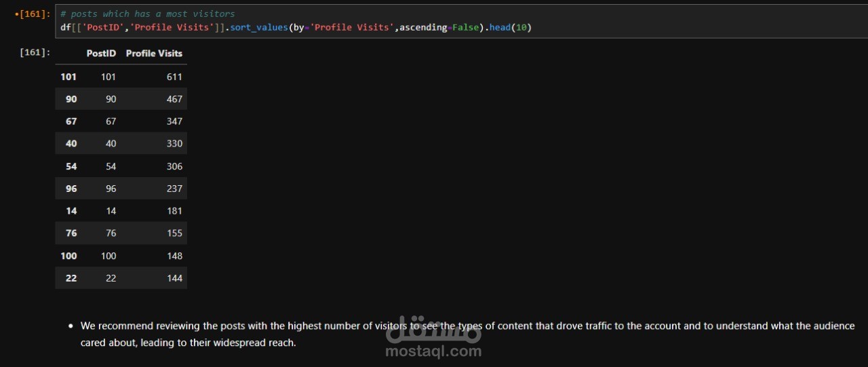Viewport: 868px width, 367px height.
Task: Click the comment '# posts which has a most visitors'
Action: 148,14
